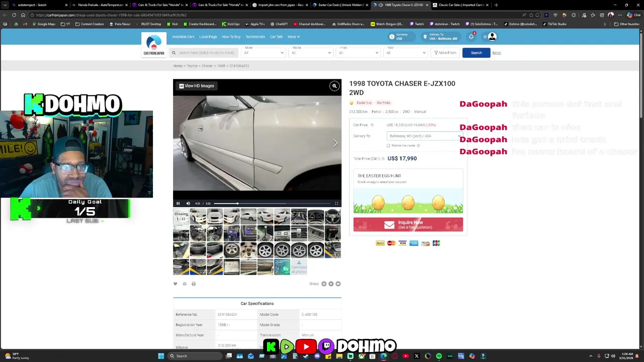Screen dimensions: 644x362
Task: Open Chaser breadcrumb link
Action: tap(207, 66)
